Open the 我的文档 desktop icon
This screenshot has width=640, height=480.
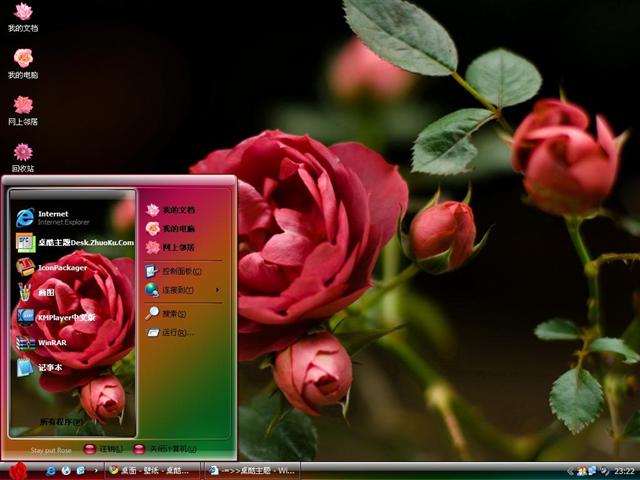pos(23,17)
